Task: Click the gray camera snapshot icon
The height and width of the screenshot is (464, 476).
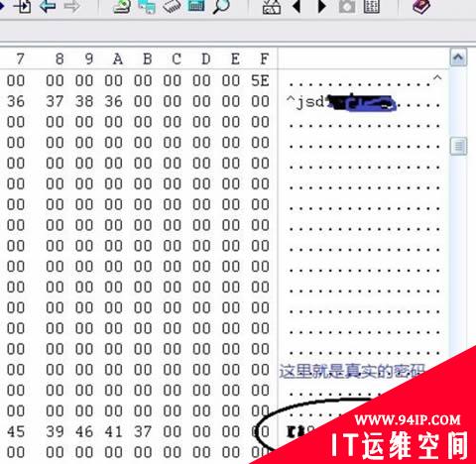Action: [x=347, y=6]
